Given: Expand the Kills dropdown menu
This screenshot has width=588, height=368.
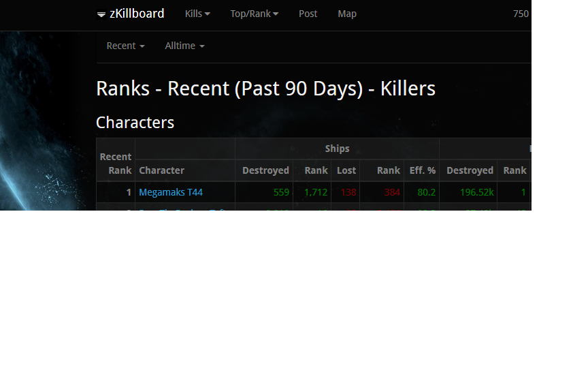Looking at the screenshot, I should click(x=197, y=14).
